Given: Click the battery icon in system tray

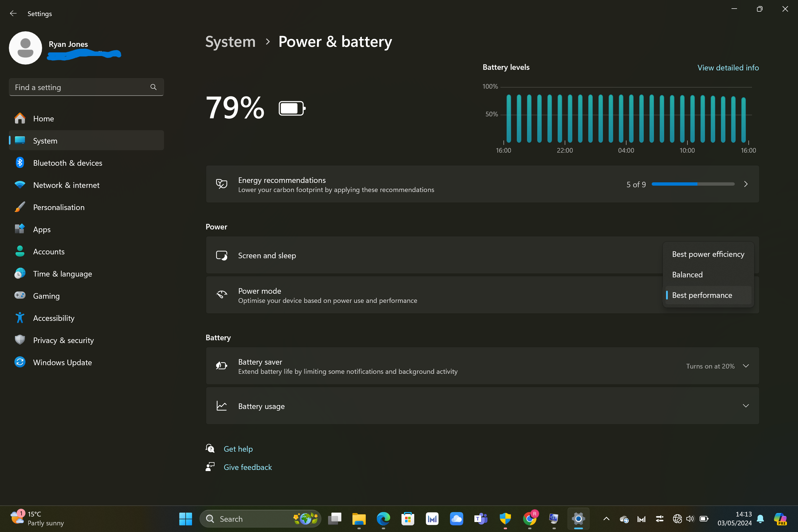Looking at the screenshot, I should [704, 519].
